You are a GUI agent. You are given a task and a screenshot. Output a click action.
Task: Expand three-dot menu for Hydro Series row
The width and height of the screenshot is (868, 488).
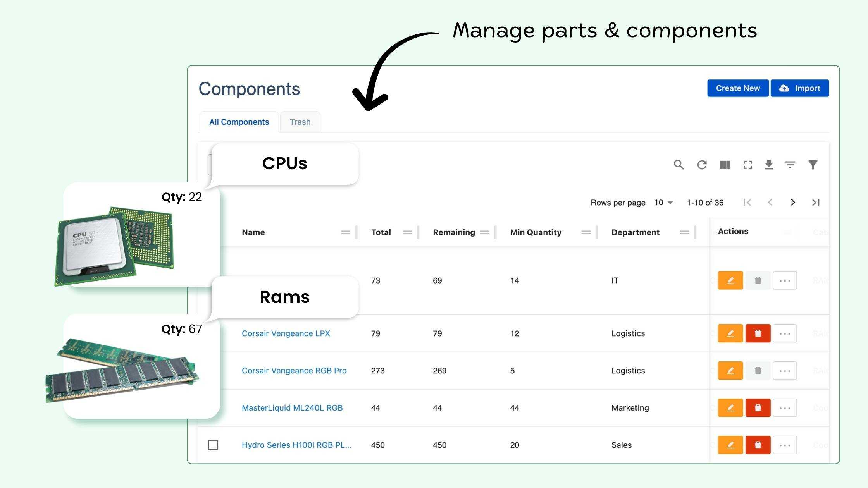tap(785, 445)
